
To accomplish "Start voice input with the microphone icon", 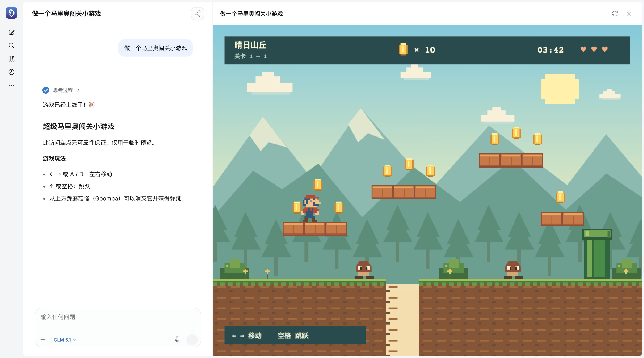I will click(177, 340).
